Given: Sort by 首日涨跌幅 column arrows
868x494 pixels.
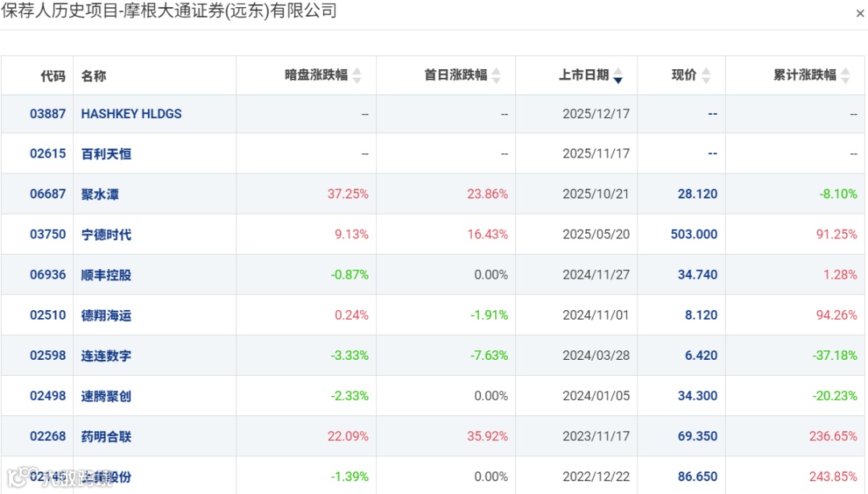Looking at the screenshot, I should click(497, 76).
